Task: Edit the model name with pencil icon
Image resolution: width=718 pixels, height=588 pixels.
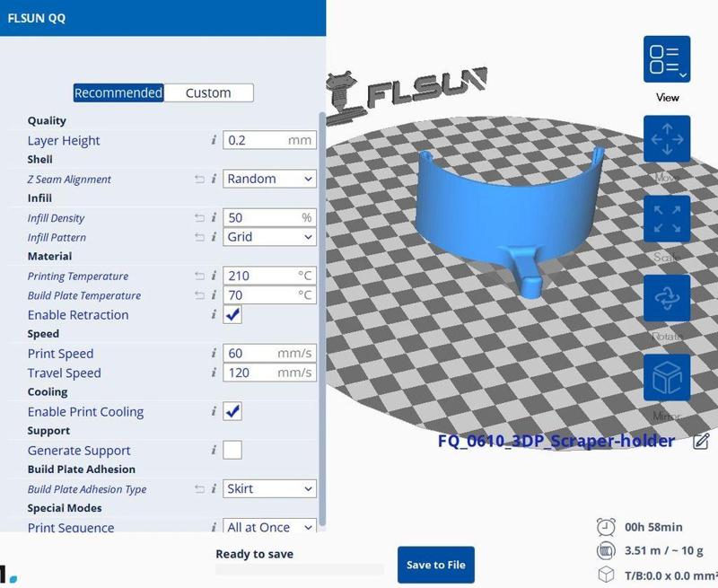Action: [x=701, y=442]
